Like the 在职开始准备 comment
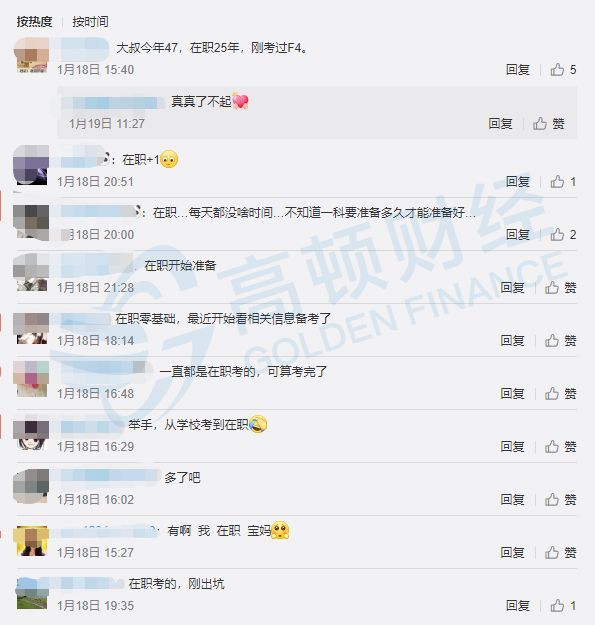 tap(560, 287)
